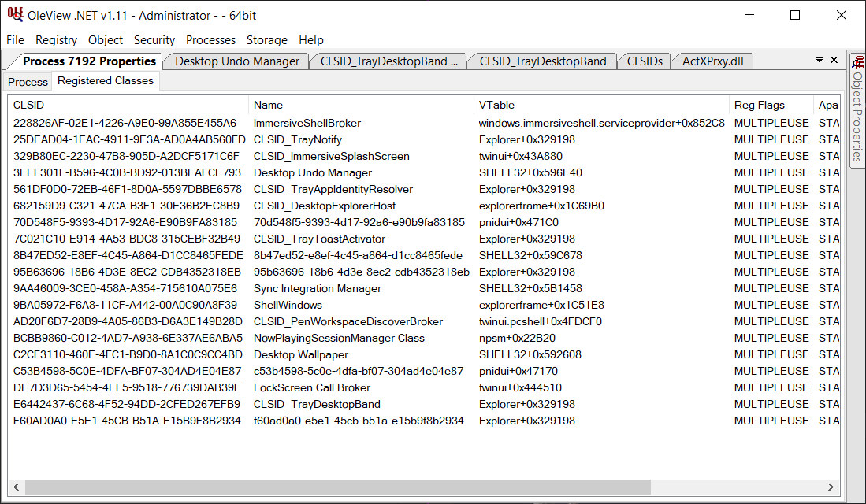This screenshot has width=866, height=504.
Task: Select the Process sub-tab
Action: click(x=28, y=82)
